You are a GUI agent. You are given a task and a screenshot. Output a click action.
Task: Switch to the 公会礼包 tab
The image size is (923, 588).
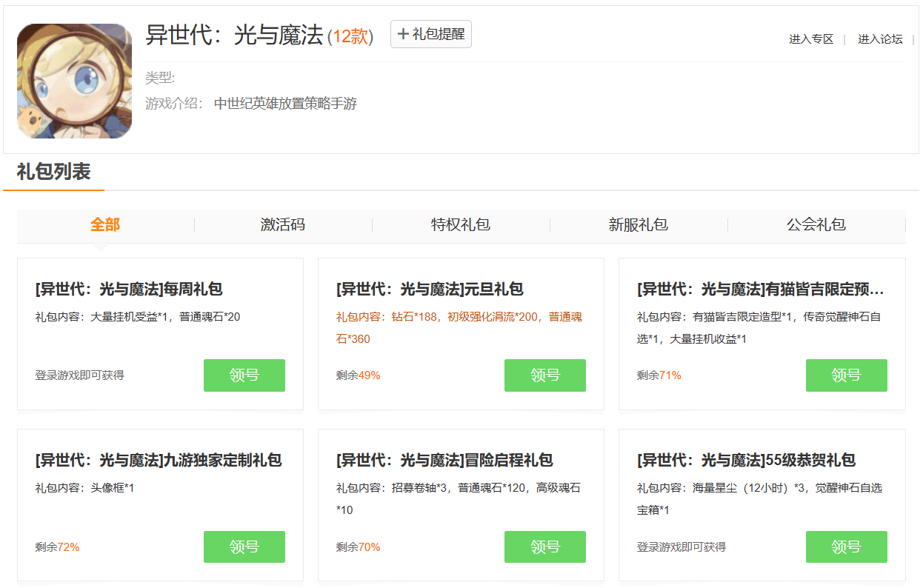[816, 225]
